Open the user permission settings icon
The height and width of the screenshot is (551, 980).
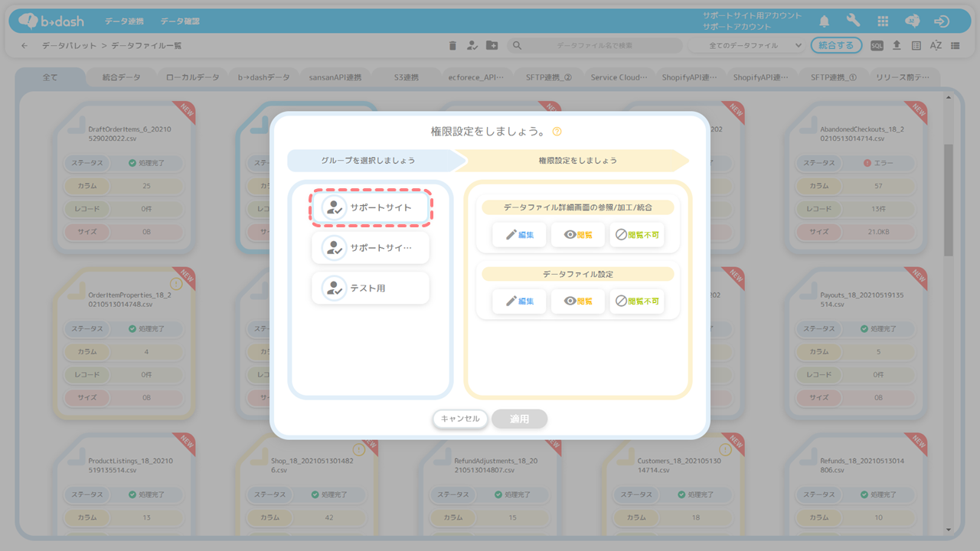[472, 46]
